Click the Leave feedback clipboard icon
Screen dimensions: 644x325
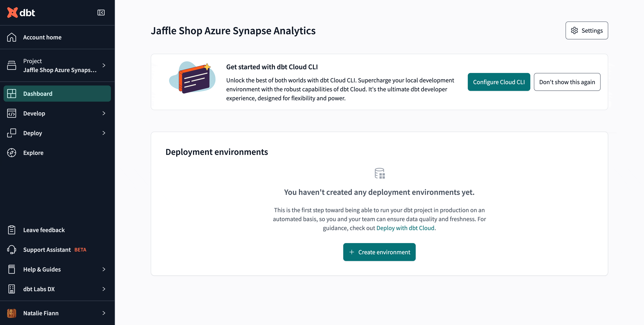point(12,230)
